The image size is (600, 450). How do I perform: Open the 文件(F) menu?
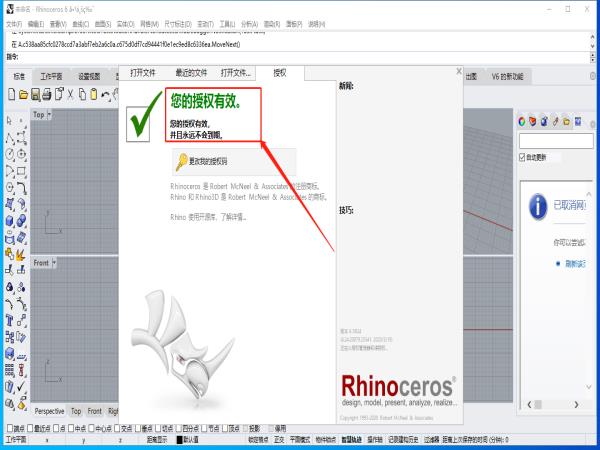(14, 24)
